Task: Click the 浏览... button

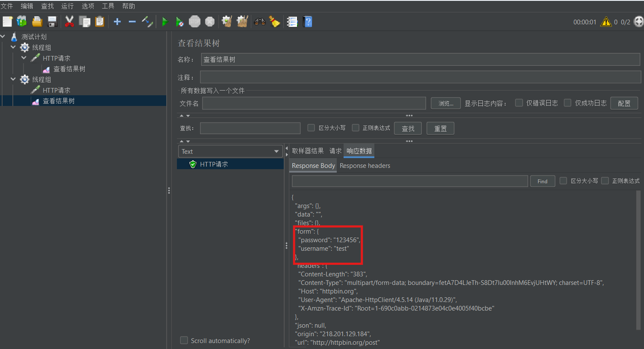Action: (x=446, y=103)
